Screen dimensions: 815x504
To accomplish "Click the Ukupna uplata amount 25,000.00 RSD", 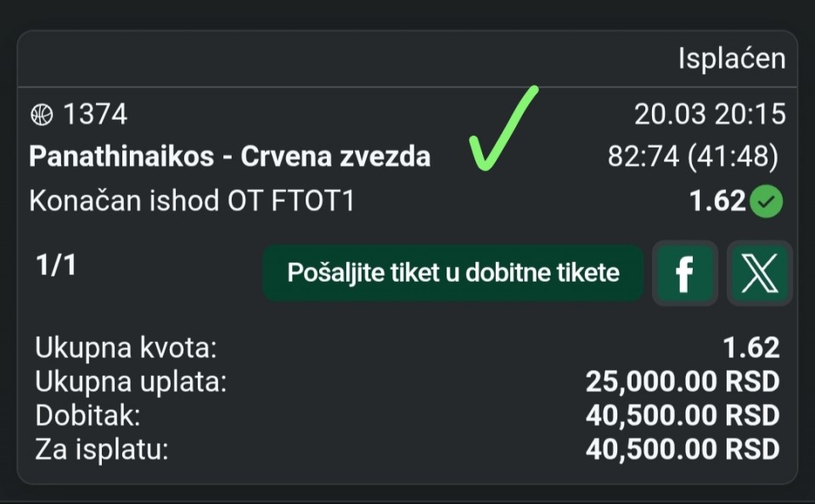I will [x=682, y=382].
